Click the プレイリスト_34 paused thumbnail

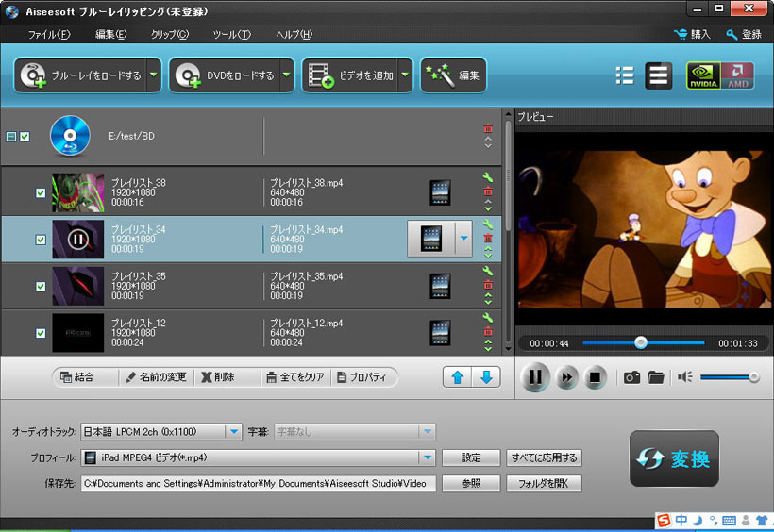pos(78,240)
